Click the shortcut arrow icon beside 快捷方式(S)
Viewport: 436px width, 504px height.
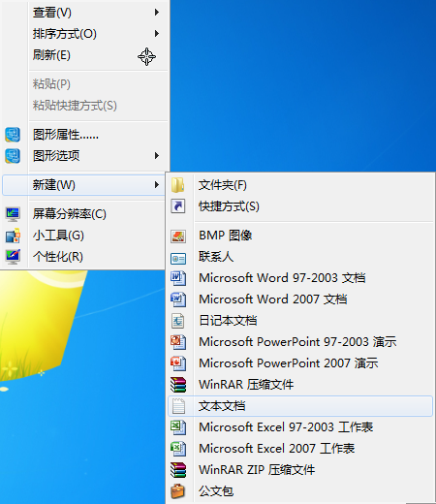click(178, 206)
